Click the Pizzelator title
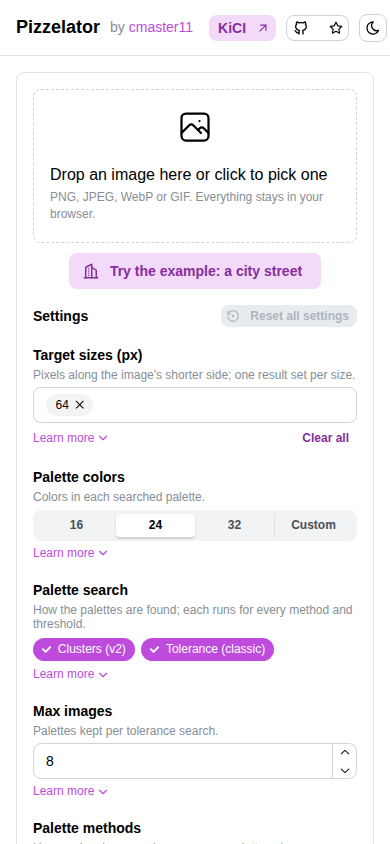Image resolution: width=390 pixels, height=844 pixels. pyautogui.click(x=58, y=27)
